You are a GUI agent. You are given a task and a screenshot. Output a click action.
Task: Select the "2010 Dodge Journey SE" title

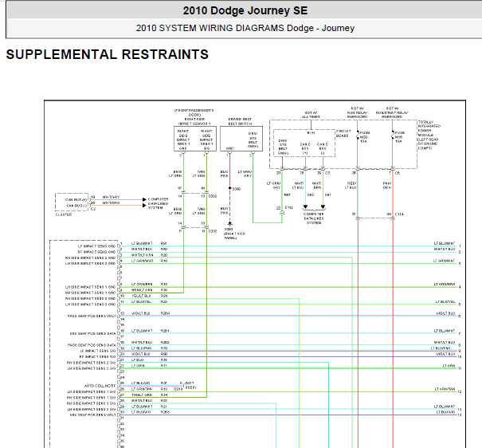click(245, 11)
